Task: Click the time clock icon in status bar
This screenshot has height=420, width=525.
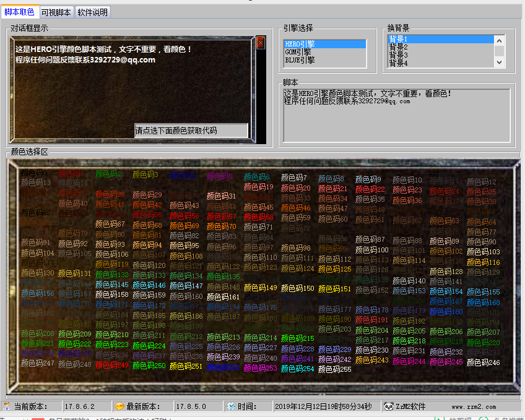Action: click(x=231, y=406)
